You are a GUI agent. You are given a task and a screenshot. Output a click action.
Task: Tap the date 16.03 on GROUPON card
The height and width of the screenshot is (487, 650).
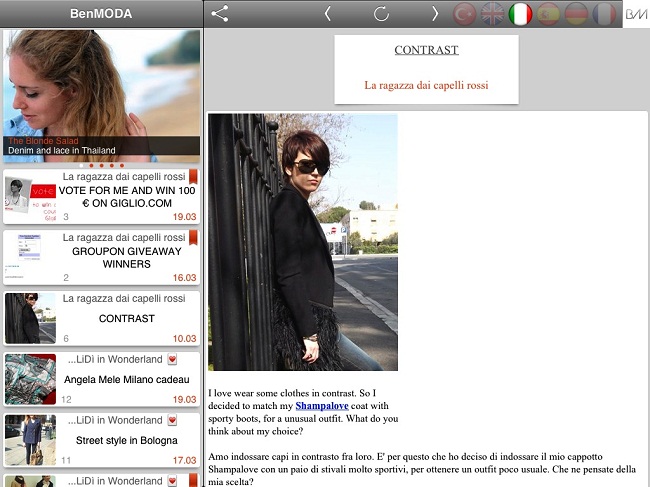click(184, 278)
